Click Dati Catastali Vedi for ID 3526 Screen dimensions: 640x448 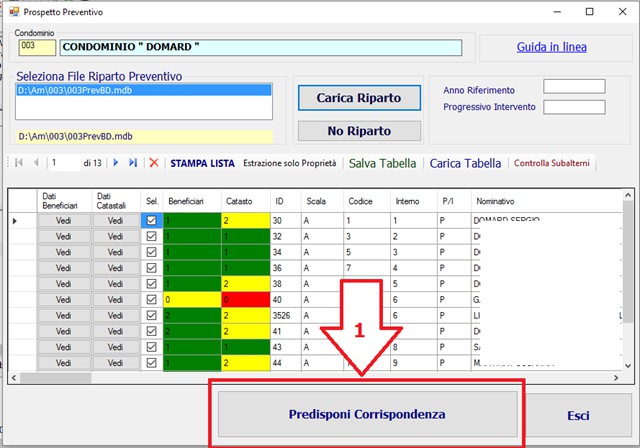coord(116,315)
